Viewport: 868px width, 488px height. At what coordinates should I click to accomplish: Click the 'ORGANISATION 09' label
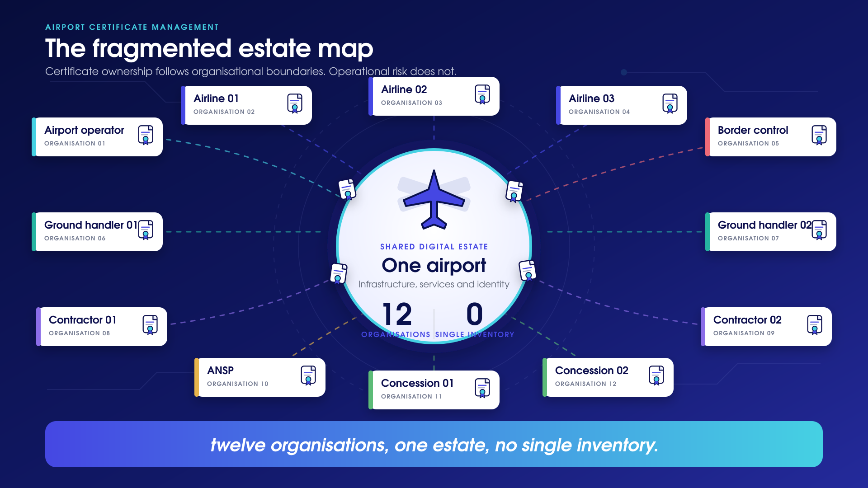(744, 333)
